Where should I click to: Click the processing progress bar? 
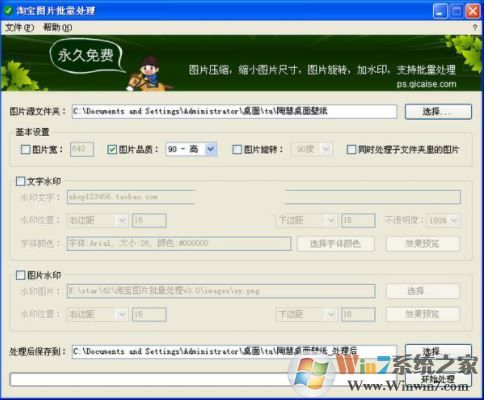(203, 380)
